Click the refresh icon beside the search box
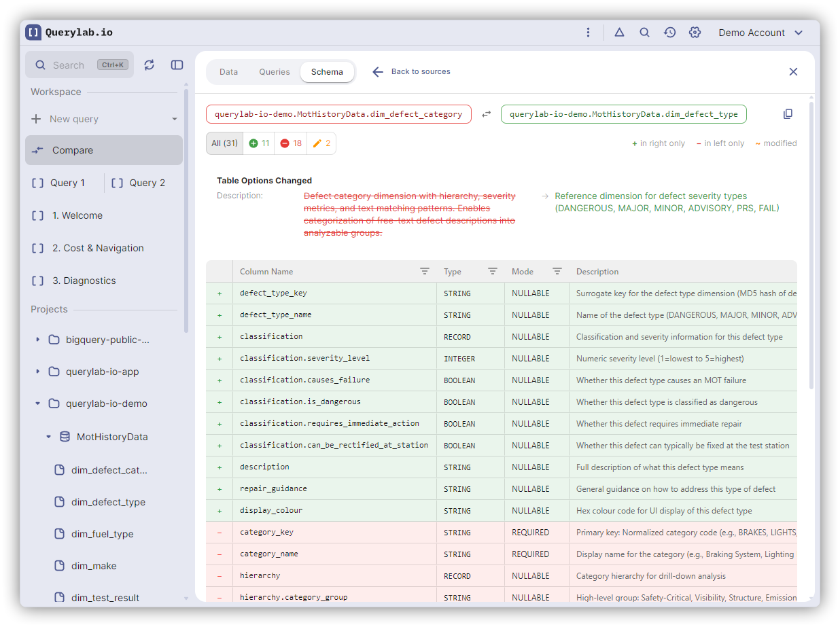 tap(150, 65)
